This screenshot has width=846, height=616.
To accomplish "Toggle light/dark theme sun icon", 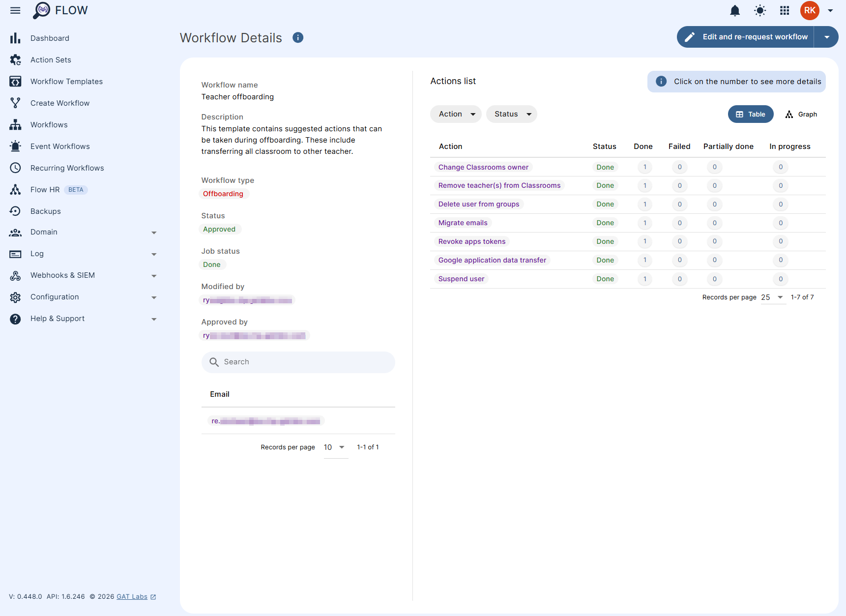I will [x=760, y=10].
